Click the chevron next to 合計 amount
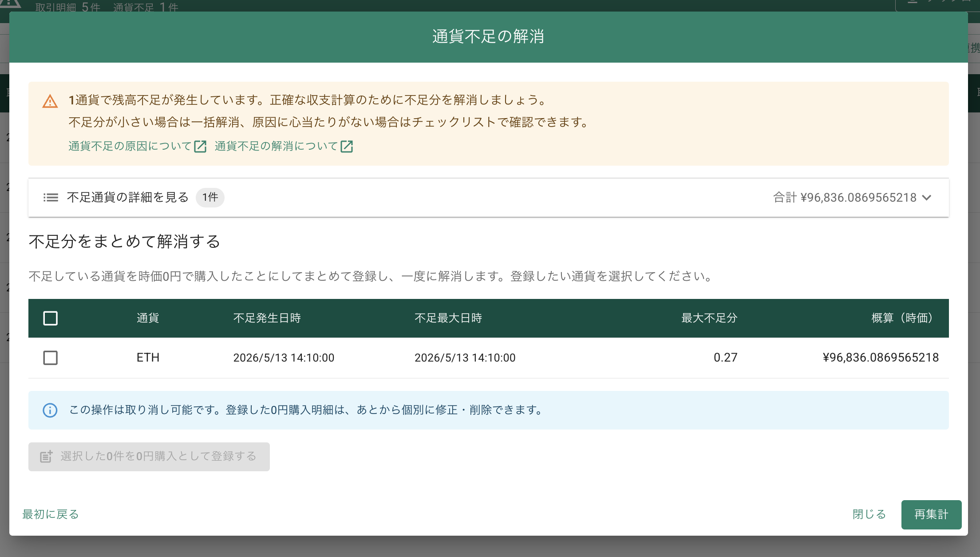 927,198
